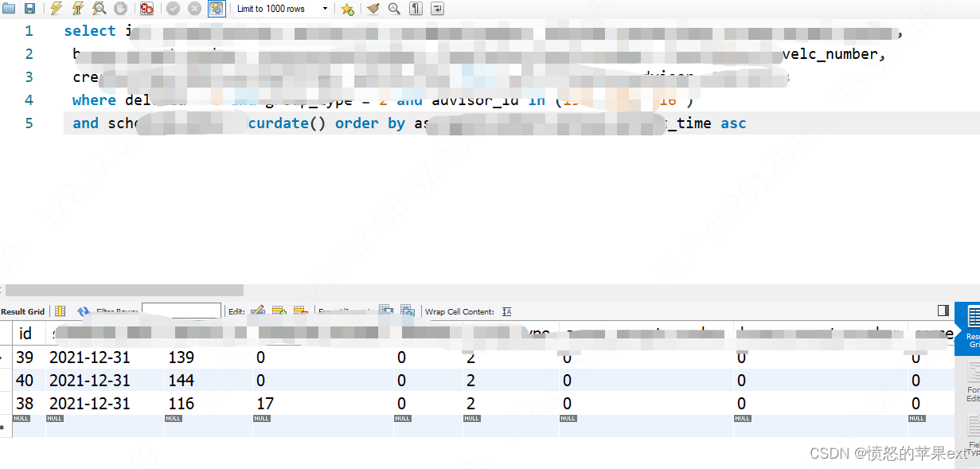Save the SQL script to file

pos(29,9)
